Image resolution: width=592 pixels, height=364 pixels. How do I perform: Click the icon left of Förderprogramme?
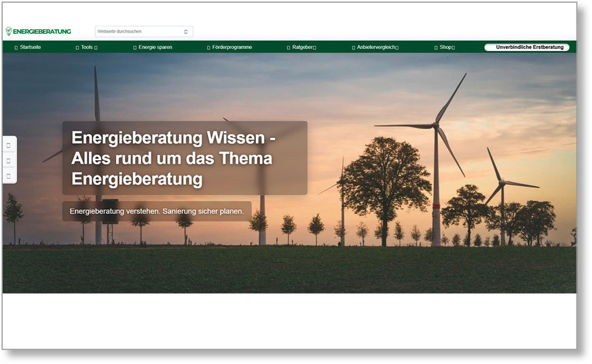(208, 48)
